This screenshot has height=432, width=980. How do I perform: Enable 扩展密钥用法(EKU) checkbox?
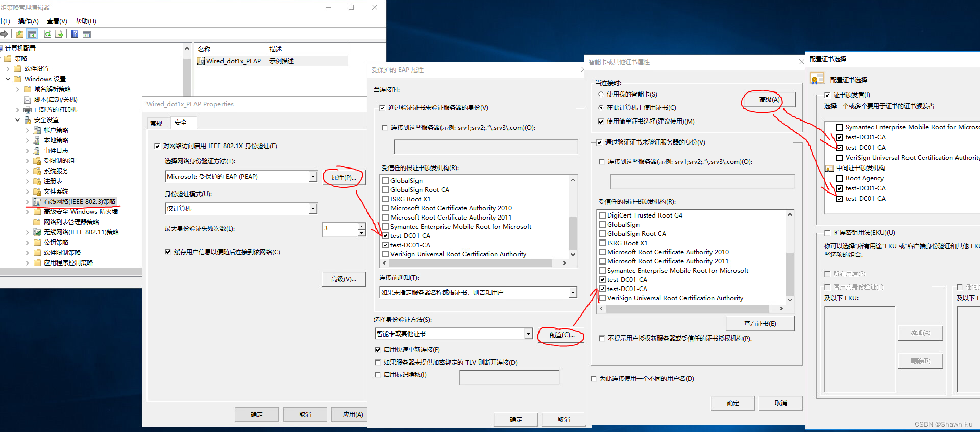pos(827,233)
